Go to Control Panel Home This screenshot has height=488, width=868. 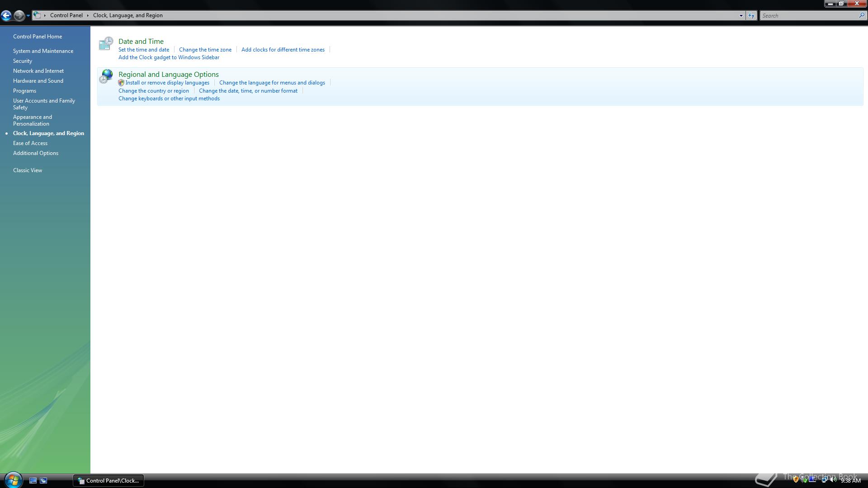38,37
